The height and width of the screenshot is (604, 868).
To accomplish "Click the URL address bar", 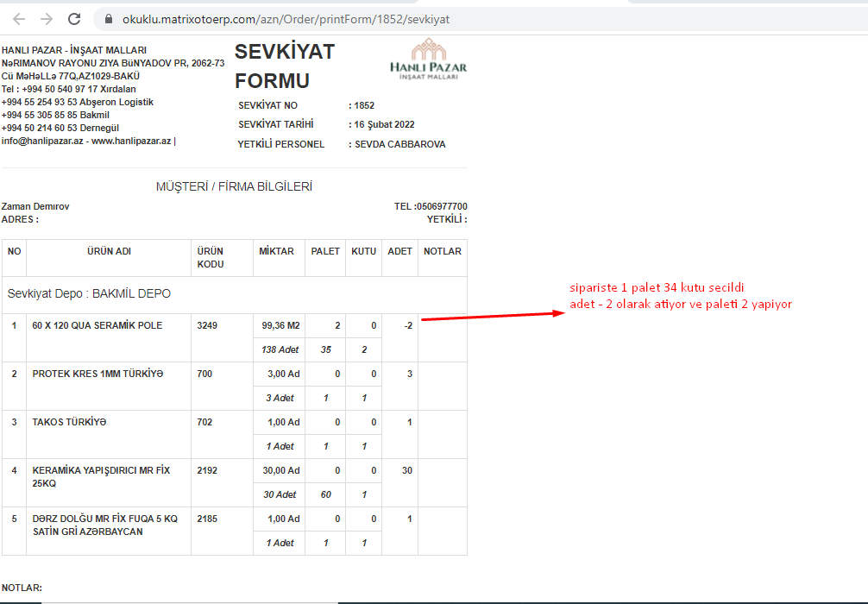I will [x=285, y=18].
